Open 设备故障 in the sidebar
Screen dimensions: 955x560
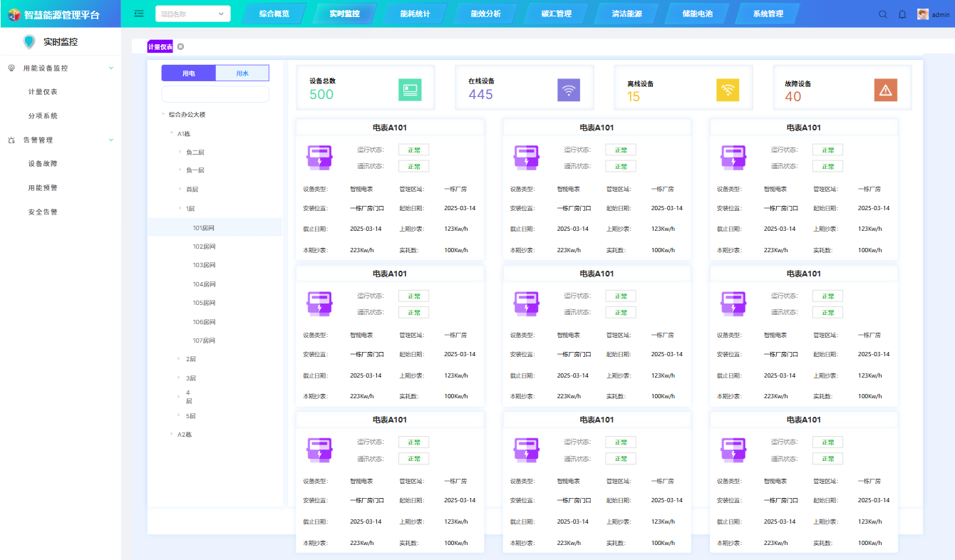coord(43,164)
